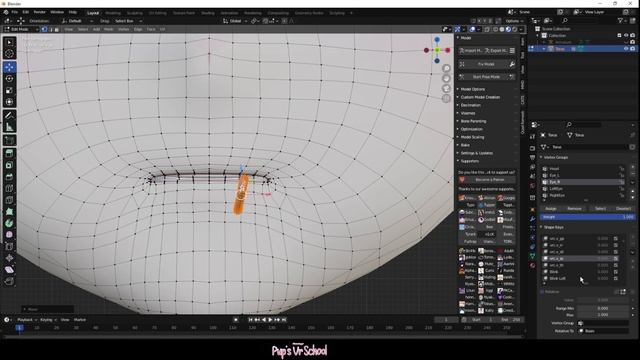Toggle mute checkbox for Blink shape key
640x360 pixels.
click(x=616, y=272)
